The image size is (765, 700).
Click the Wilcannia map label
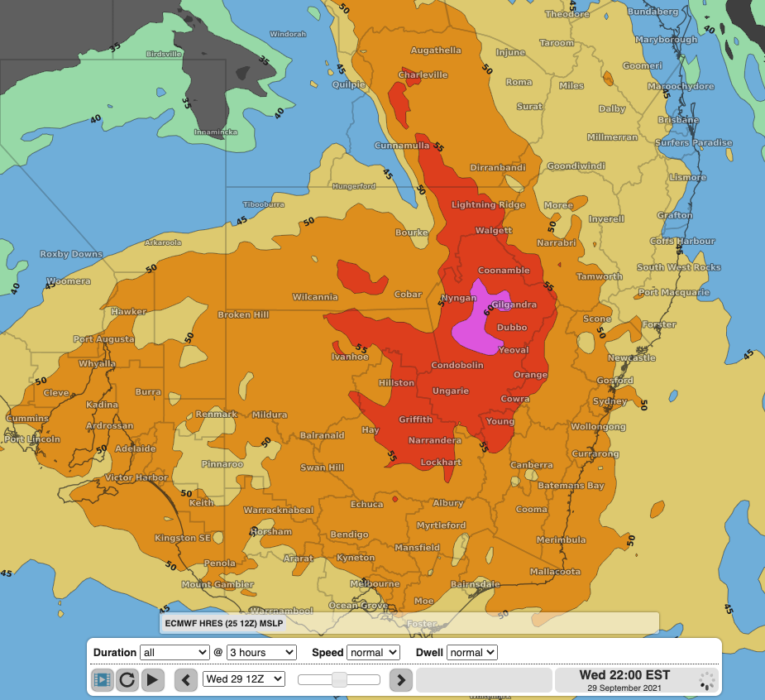(315, 297)
